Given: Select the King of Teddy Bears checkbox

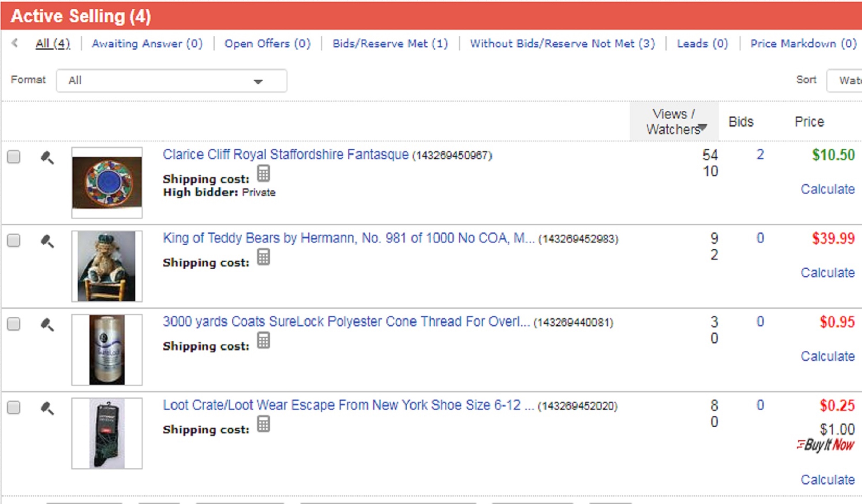Looking at the screenshot, I should click(14, 240).
